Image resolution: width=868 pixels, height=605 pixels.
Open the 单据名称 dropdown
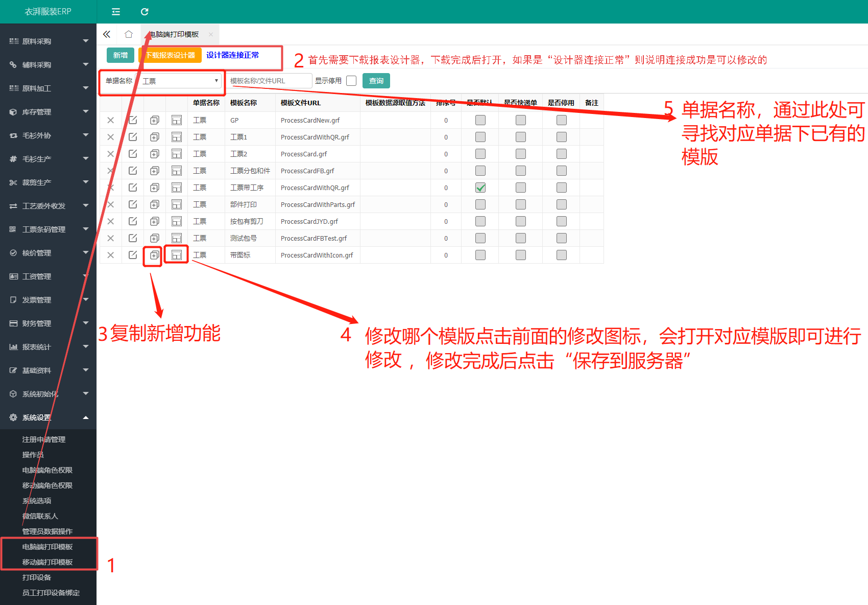click(180, 80)
